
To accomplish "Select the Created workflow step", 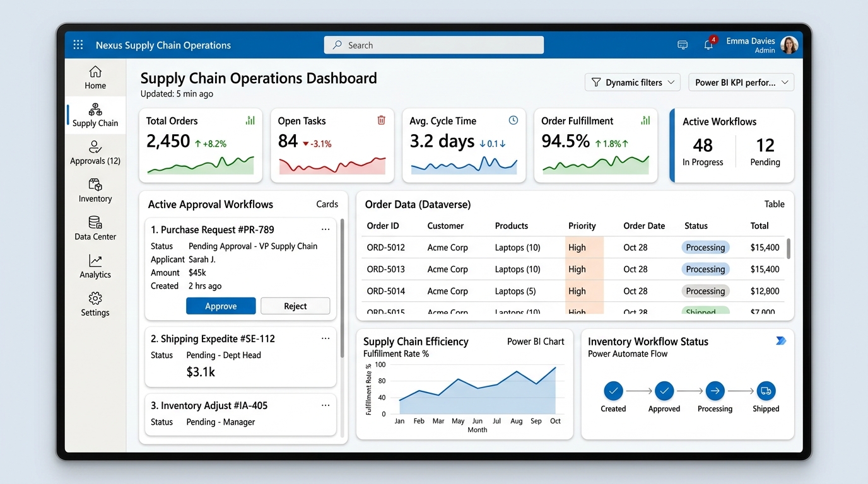I will pos(613,391).
